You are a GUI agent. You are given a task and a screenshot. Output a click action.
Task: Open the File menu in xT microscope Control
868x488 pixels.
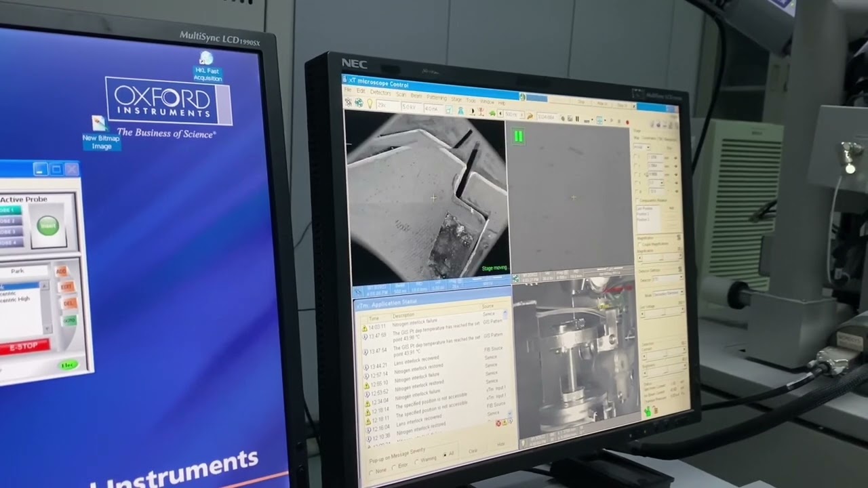click(x=348, y=89)
